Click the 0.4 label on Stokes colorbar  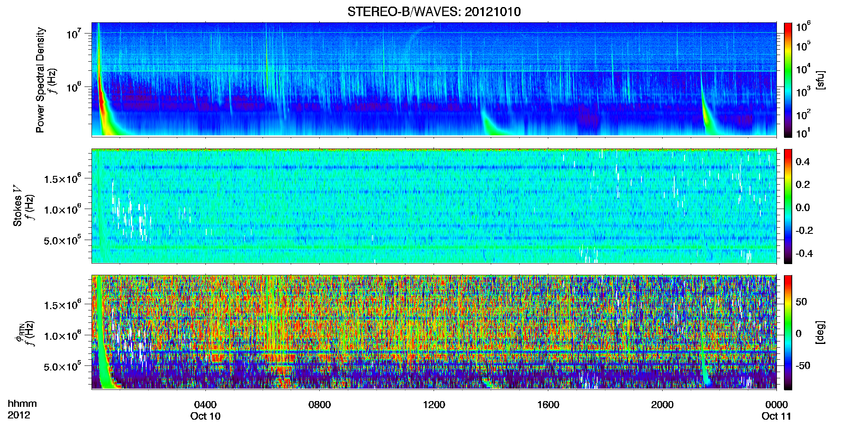pos(803,162)
